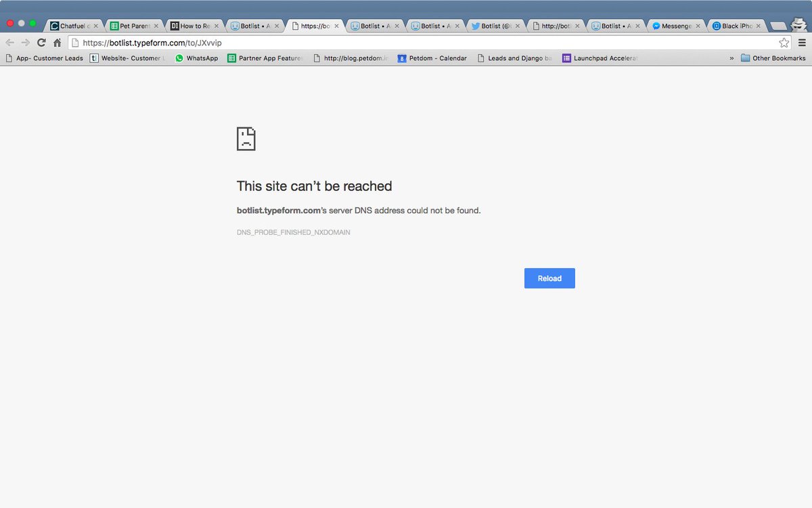This screenshot has height=508, width=812.
Task: Close the Black iPhone tab
Action: coord(759,26)
